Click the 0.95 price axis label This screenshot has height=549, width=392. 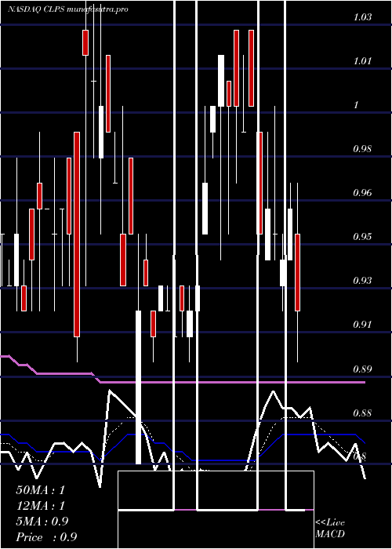[x=362, y=237]
